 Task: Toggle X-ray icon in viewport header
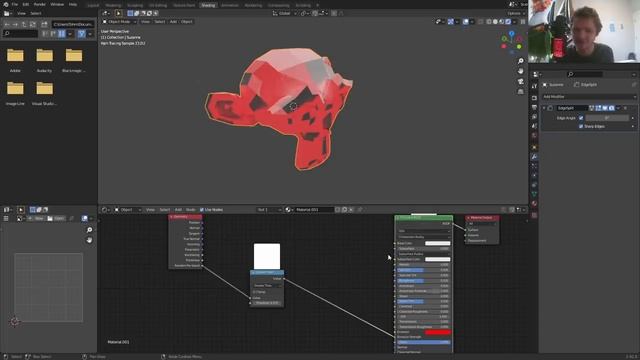click(x=480, y=22)
